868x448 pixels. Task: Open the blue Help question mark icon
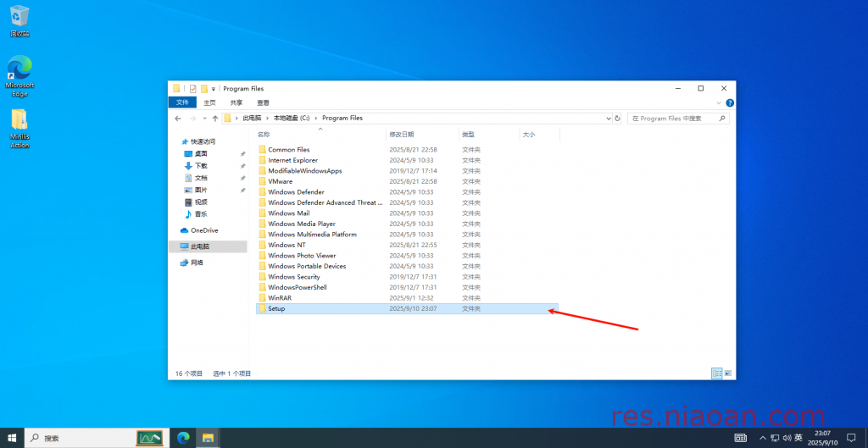tap(730, 102)
